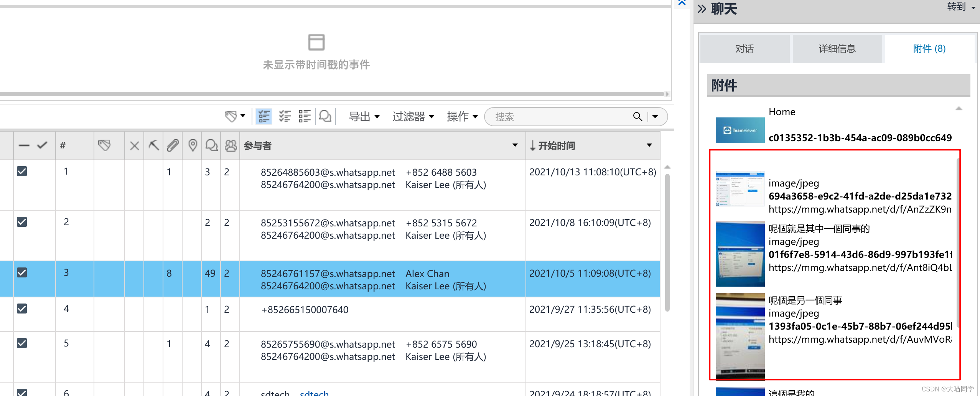980x396 pixels.
Task: Switch to the 附件 (8) tab
Action: [929, 49]
